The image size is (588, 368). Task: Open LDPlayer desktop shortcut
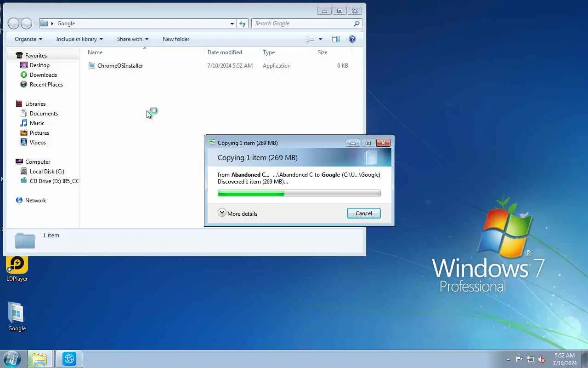pyautogui.click(x=17, y=268)
